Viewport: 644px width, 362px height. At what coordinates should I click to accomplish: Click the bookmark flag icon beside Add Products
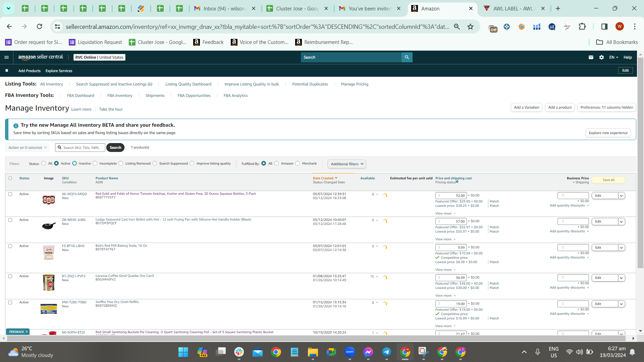pyautogui.click(x=7, y=71)
